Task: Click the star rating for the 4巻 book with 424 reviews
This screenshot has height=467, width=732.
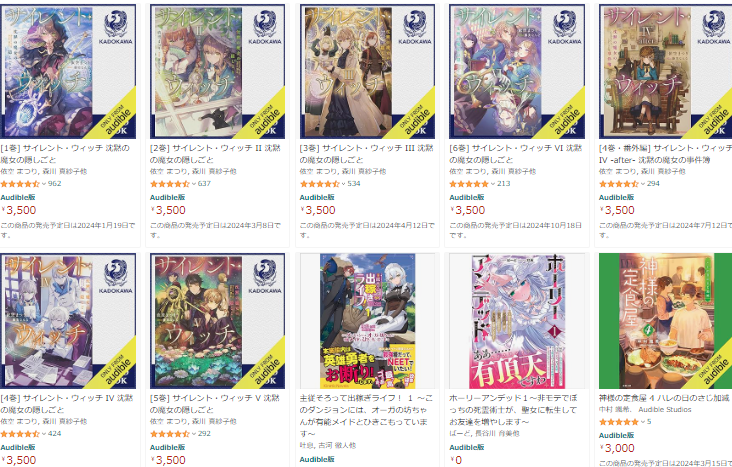Action: 20,434
